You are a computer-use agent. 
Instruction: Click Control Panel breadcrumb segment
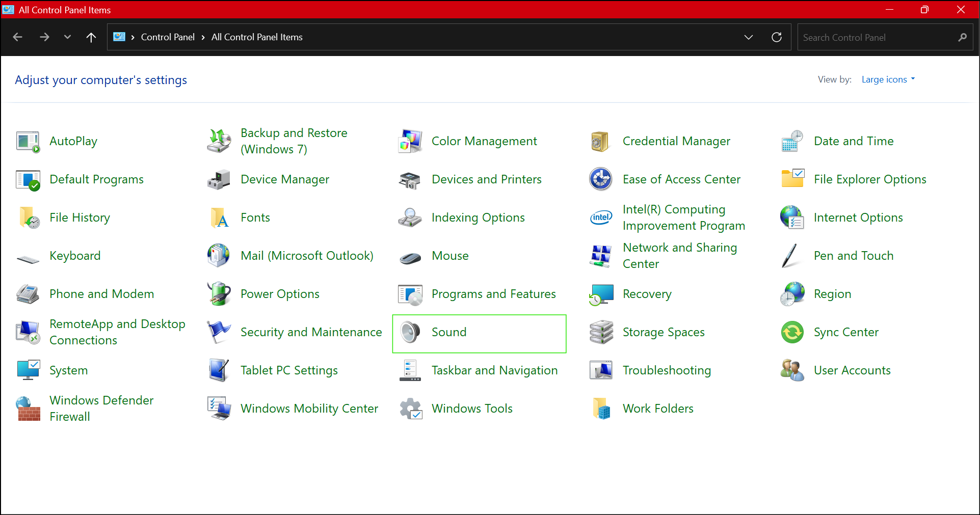pos(168,37)
